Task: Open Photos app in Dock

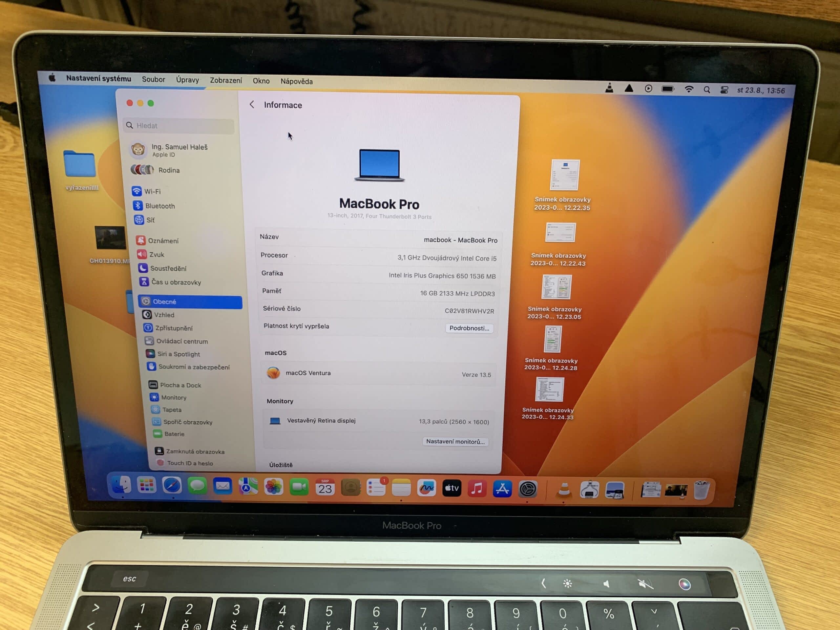Action: tap(273, 487)
